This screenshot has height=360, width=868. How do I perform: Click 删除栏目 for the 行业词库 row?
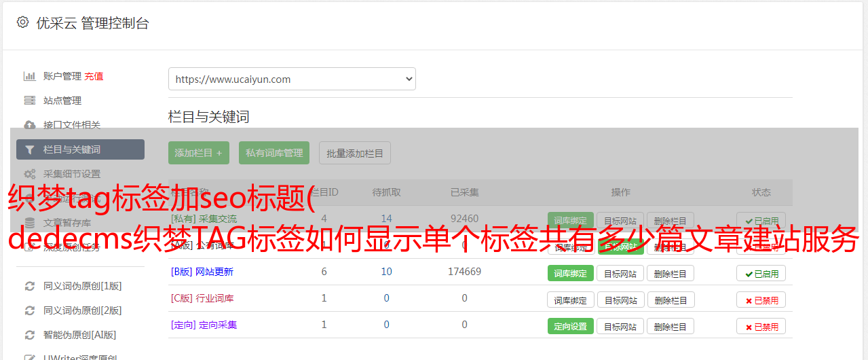point(671,300)
